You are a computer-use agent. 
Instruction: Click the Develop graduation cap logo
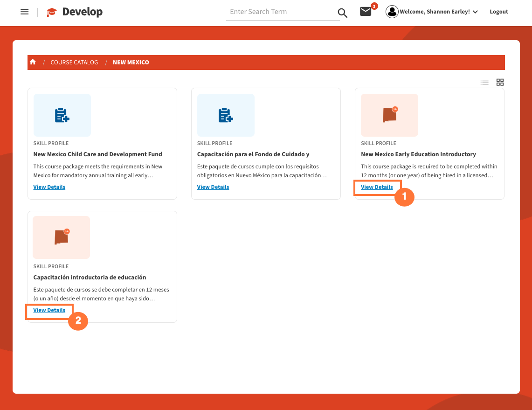coord(52,13)
